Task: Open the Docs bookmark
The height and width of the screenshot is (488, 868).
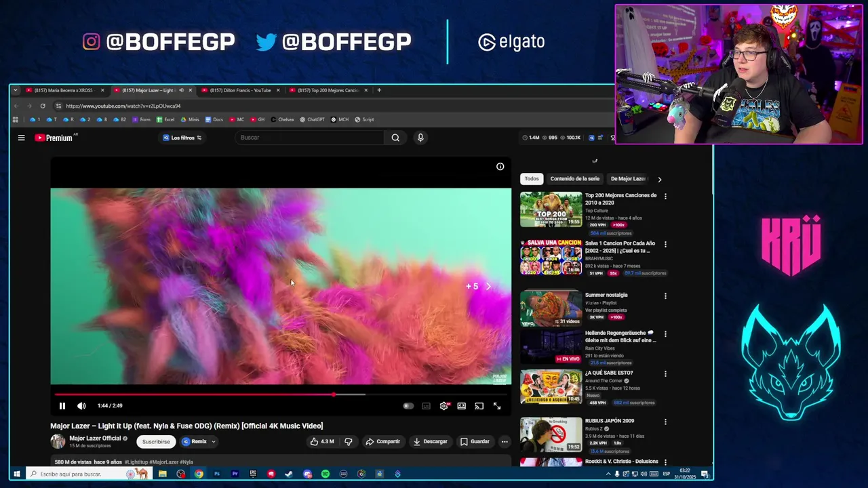Action: click(214, 119)
